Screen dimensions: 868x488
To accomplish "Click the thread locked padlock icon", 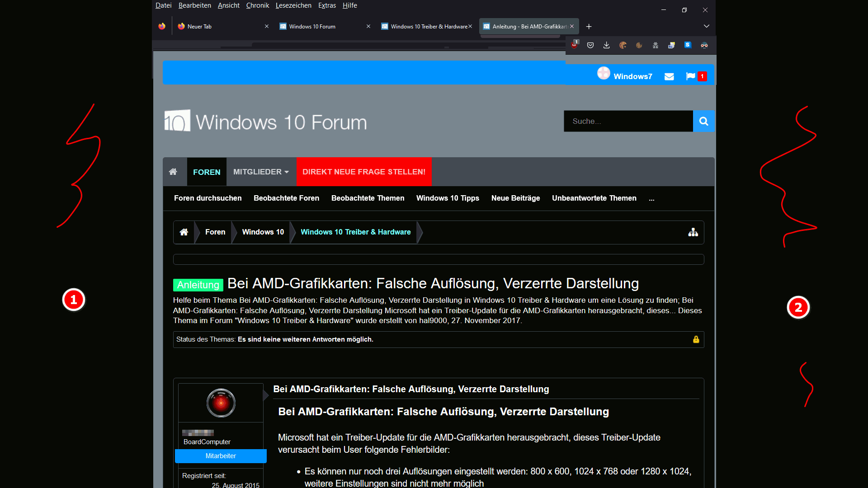I will (696, 339).
